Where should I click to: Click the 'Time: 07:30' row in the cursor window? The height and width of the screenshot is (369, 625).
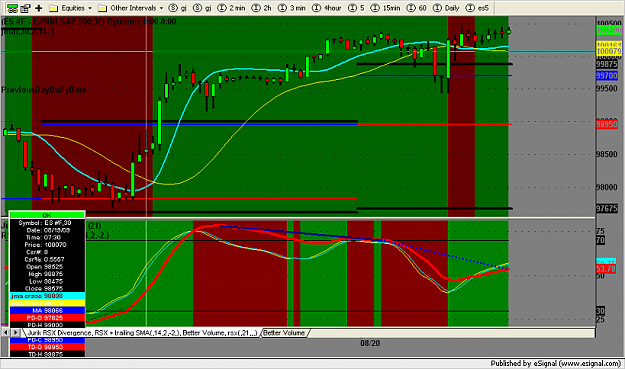coord(47,237)
